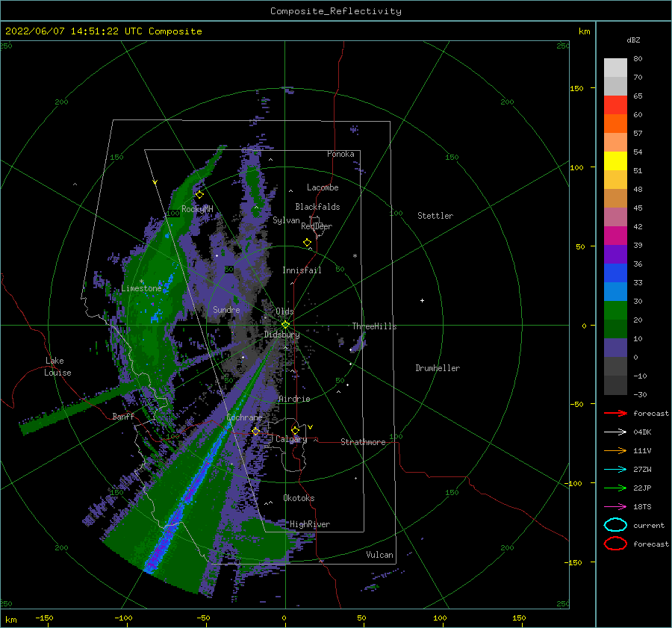672x628 pixels.
Task: Click the 150 value on right axis
Action: click(x=577, y=88)
